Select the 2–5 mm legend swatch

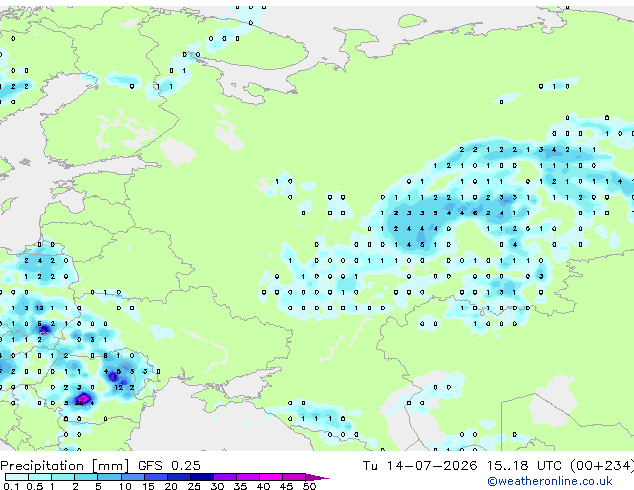click(86, 477)
